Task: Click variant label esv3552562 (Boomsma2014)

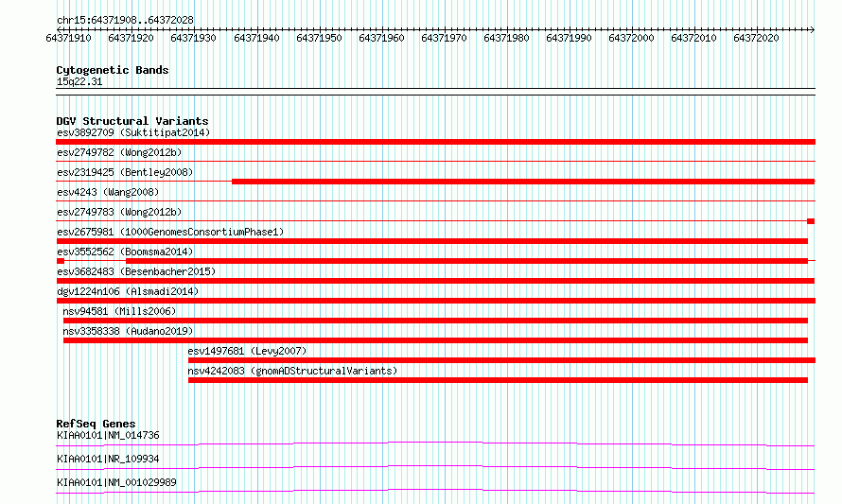Action: point(125,252)
